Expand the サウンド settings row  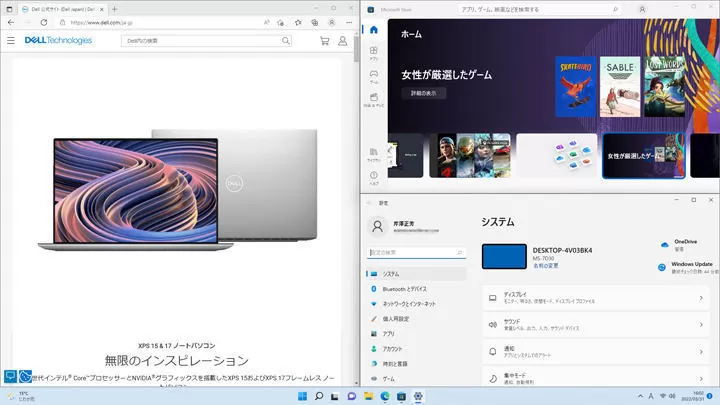(596, 325)
